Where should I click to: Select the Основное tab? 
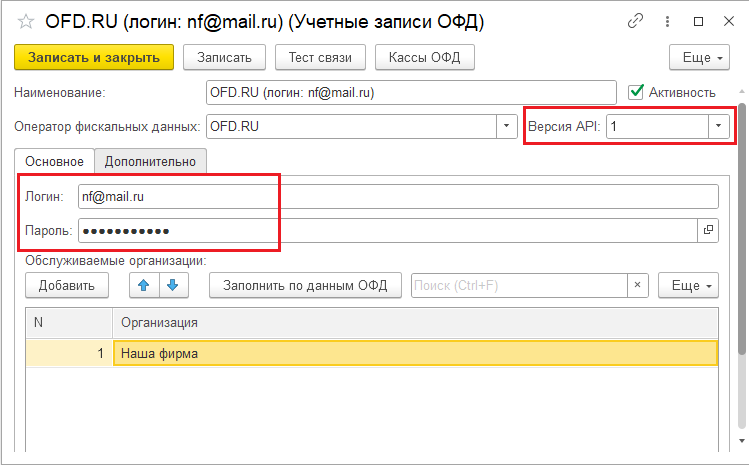[x=54, y=161]
